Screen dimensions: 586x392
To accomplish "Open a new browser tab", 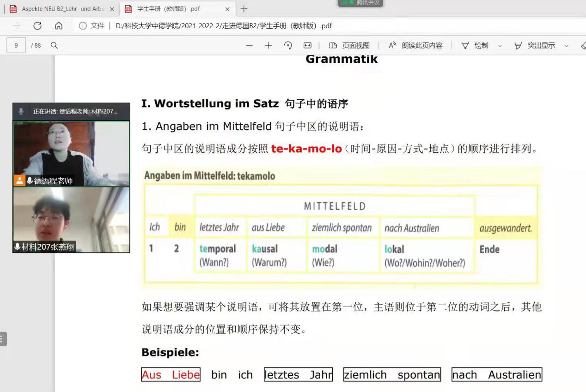I will [x=244, y=9].
